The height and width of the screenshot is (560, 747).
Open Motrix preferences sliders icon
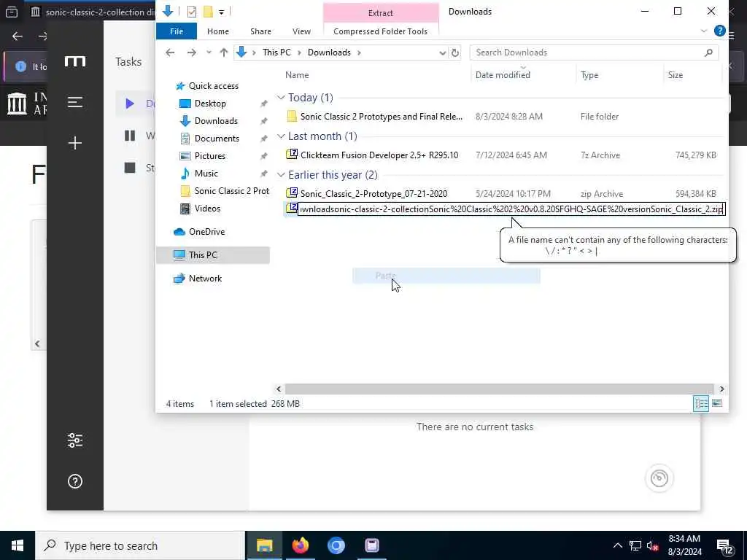(75, 440)
